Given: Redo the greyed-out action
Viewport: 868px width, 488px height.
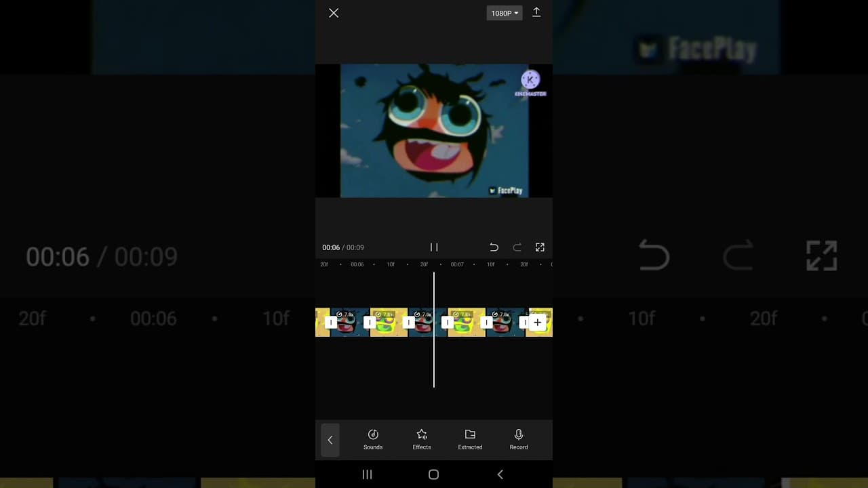Looking at the screenshot, I should click(x=517, y=247).
